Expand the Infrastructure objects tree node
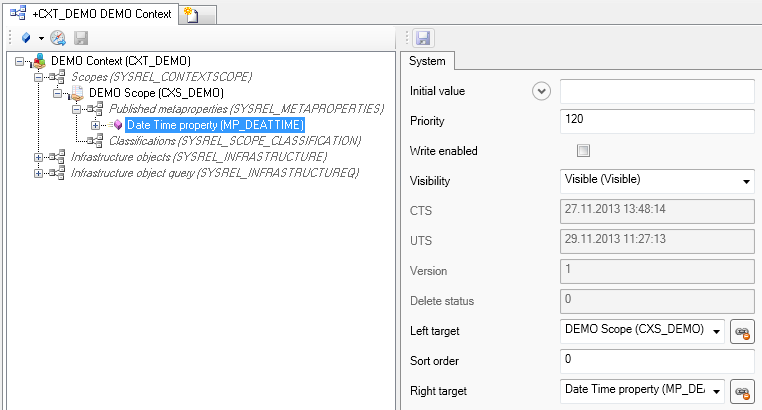The width and height of the screenshot is (762, 410). pos(39,157)
